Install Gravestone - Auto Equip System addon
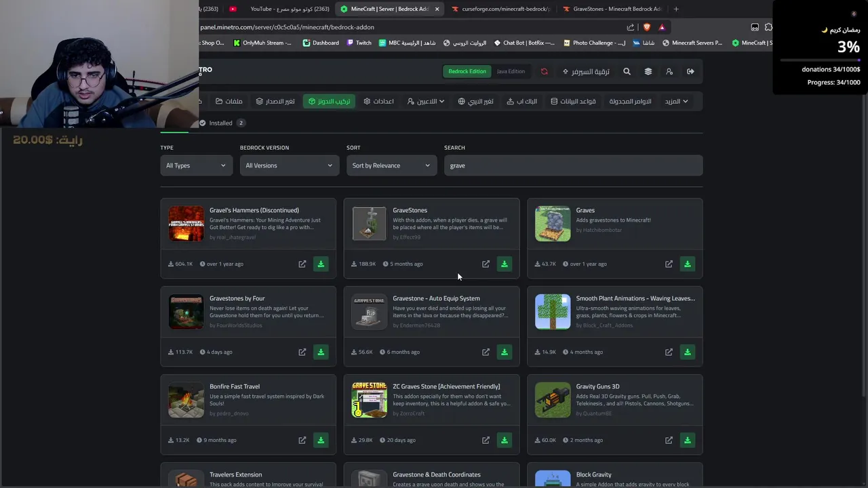Image resolution: width=868 pixels, height=488 pixels. point(505,352)
